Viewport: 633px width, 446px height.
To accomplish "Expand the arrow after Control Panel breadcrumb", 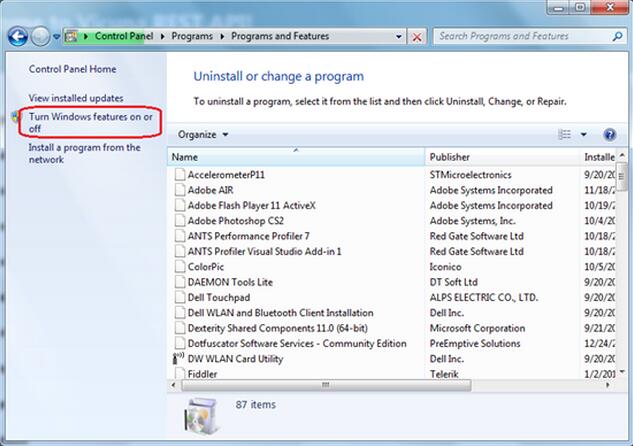I will tap(162, 36).
